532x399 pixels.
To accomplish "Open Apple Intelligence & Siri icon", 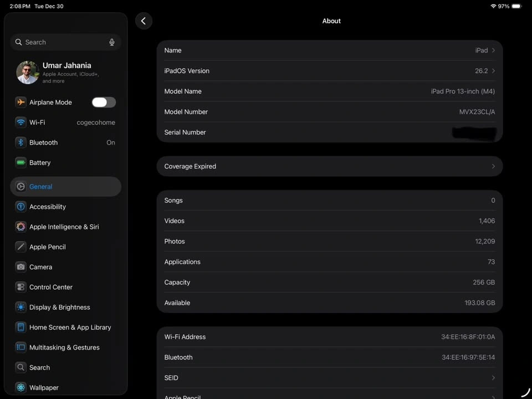I will click(x=21, y=227).
